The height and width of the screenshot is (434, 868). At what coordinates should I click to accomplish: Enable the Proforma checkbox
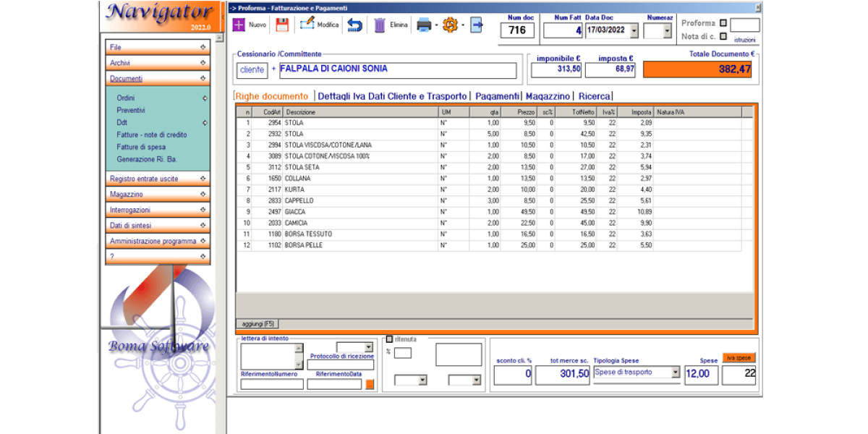(725, 23)
